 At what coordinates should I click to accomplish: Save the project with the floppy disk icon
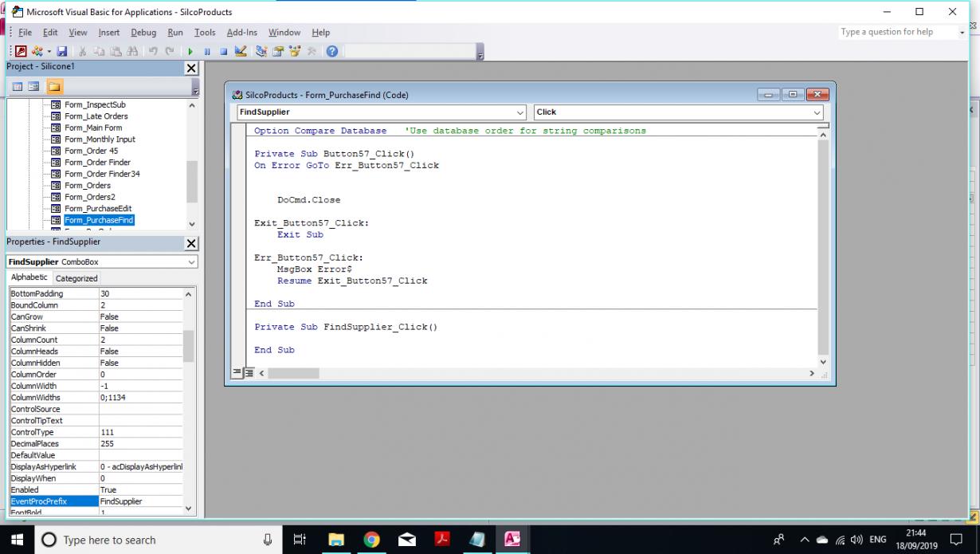click(x=61, y=52)
